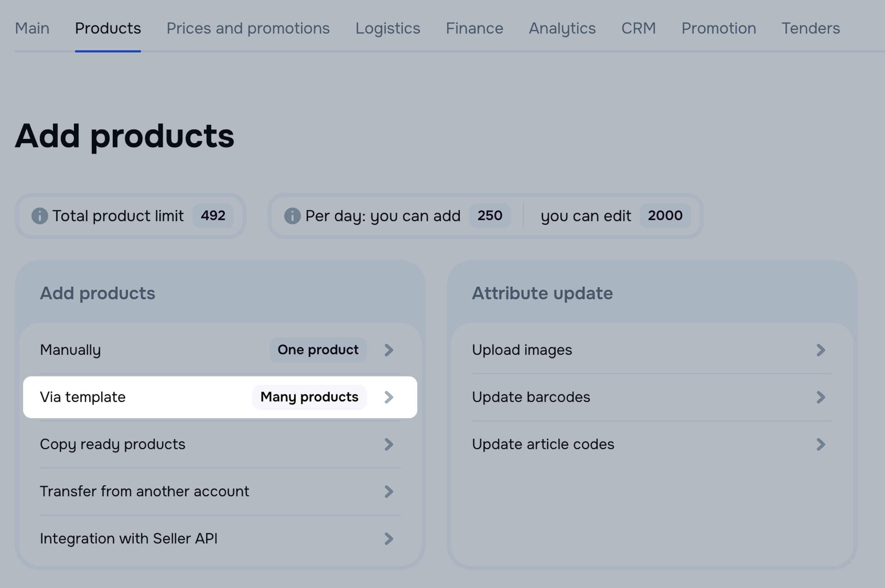Click the Many products badge
The image size is (885, 588).
309,397
